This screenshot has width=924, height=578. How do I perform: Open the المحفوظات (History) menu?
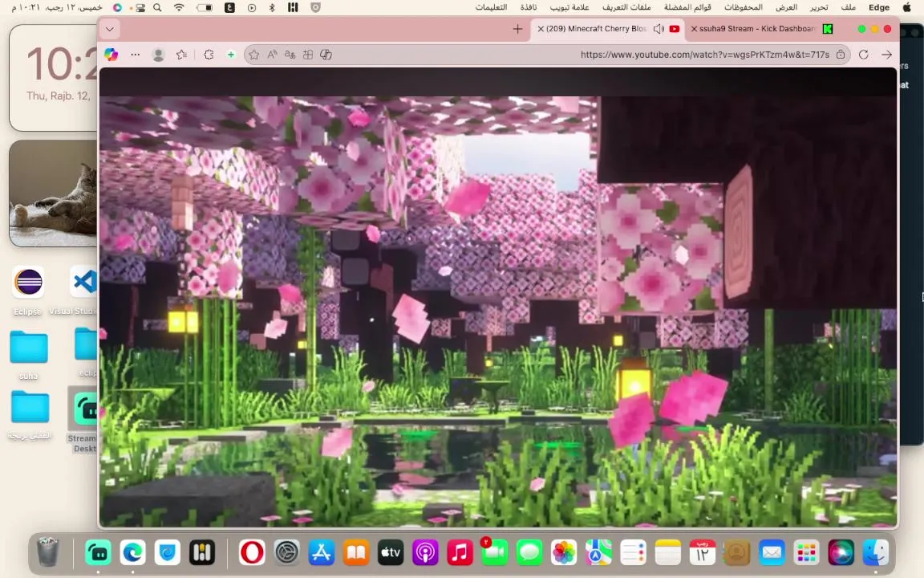[743, 8]
